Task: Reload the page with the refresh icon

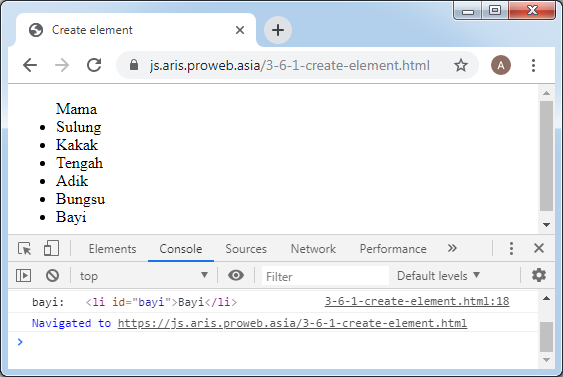Action: 94,65
